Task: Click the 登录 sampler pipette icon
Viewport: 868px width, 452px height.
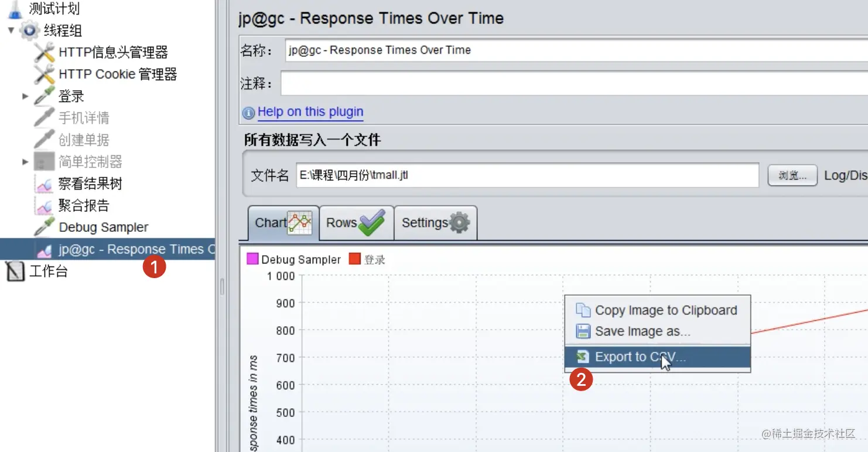Action: point(45,96)
